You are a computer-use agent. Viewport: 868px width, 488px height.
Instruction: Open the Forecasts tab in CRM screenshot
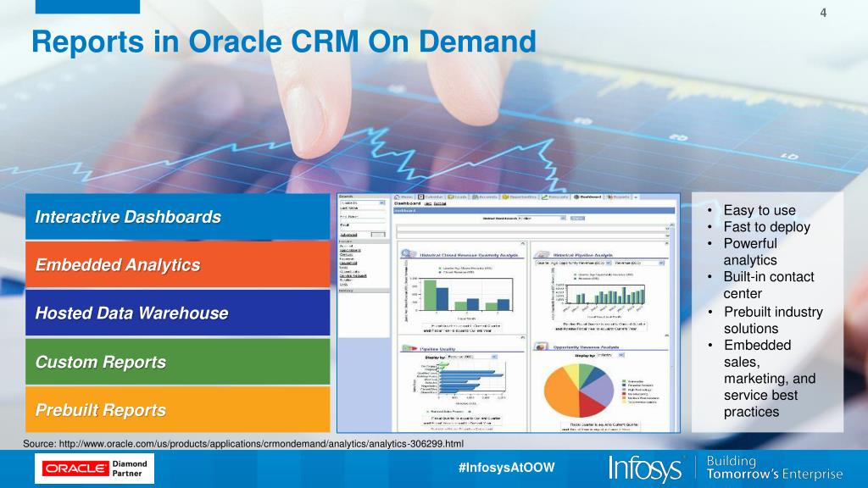point(555,197)
